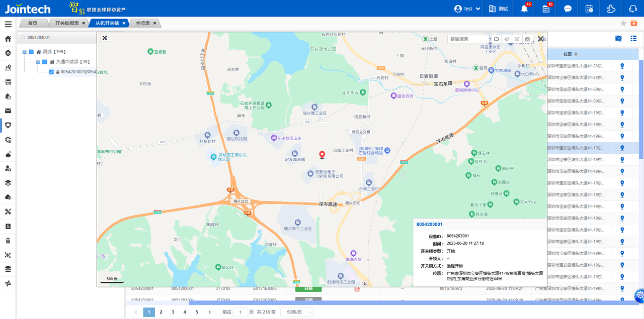Viewport: 644px width, 319px height.
Task: Toggle the 久通中试部【39】 checkbox
Action: tap(44, 62)
